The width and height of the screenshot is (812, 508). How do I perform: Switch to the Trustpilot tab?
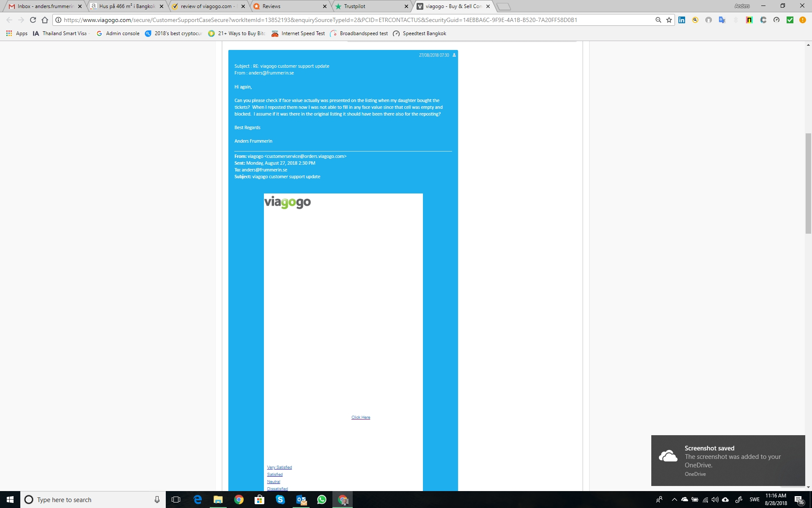tap(354, 6)
